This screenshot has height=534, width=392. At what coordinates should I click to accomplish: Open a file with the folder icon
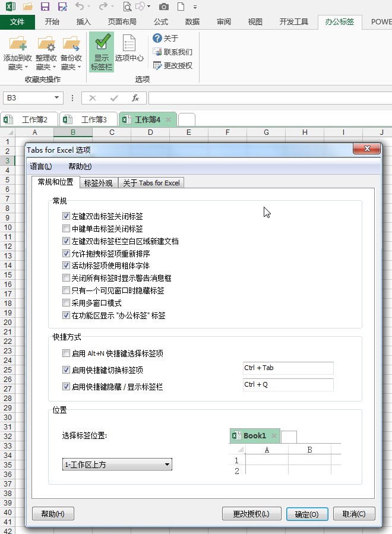27,7
